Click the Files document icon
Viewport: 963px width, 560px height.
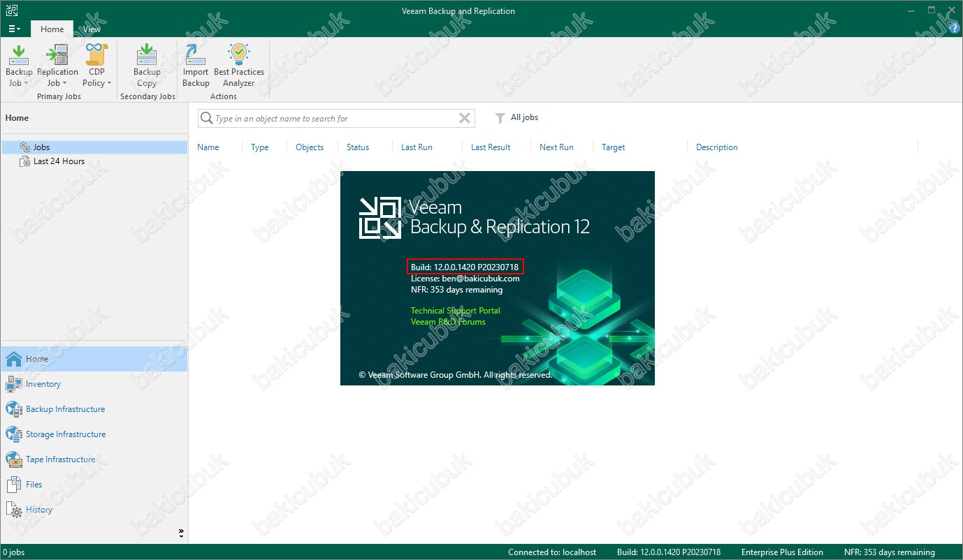(14, 485)
